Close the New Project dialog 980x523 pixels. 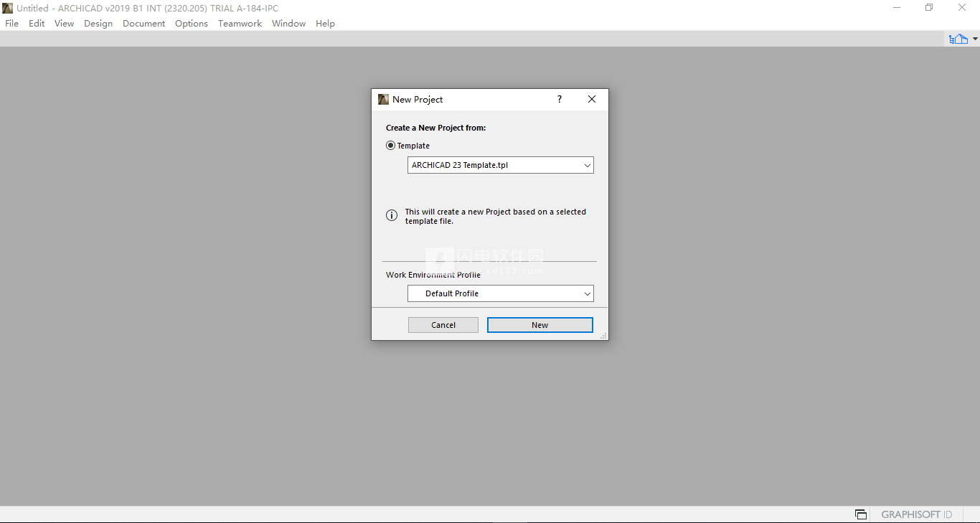click(x=592, y=100)
